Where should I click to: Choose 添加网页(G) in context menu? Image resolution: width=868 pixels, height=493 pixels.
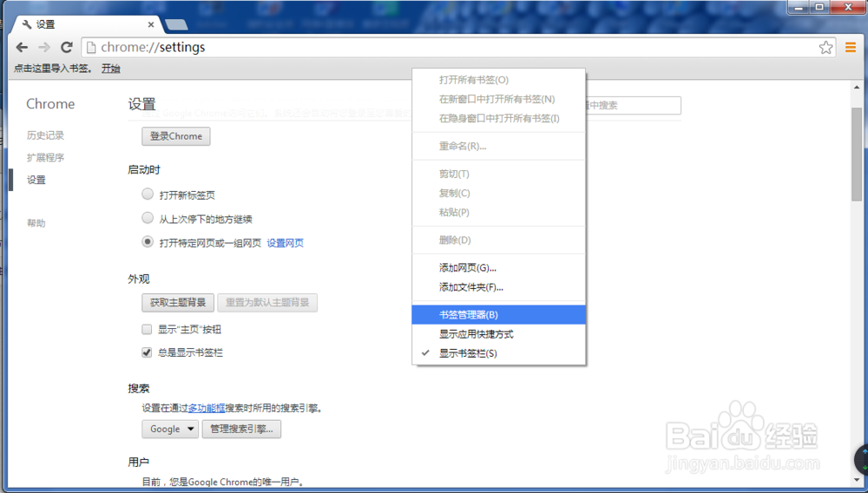click(499, 268)
